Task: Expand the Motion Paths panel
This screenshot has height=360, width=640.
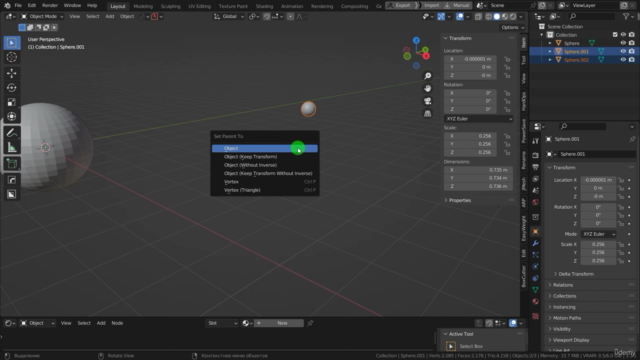Action: pos(567,318)
